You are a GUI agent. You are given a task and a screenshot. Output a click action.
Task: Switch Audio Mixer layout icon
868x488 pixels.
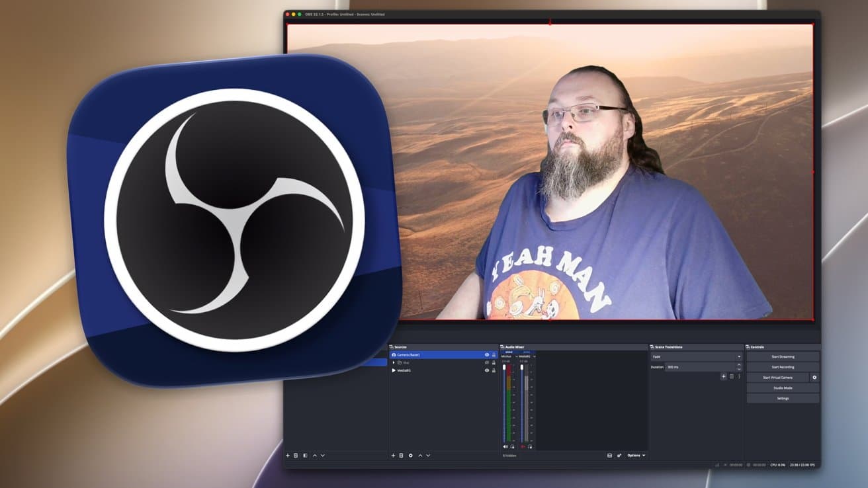click(609, 456)
